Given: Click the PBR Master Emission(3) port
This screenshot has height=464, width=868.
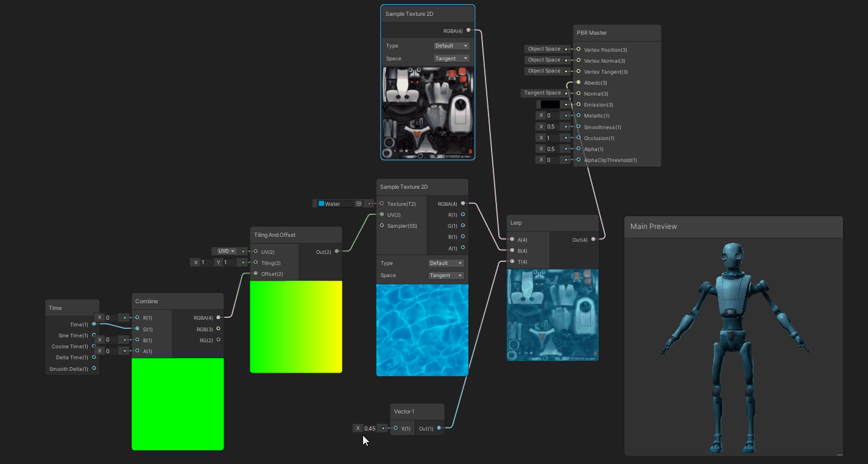Looking at the screenshot, I should 578,105.
